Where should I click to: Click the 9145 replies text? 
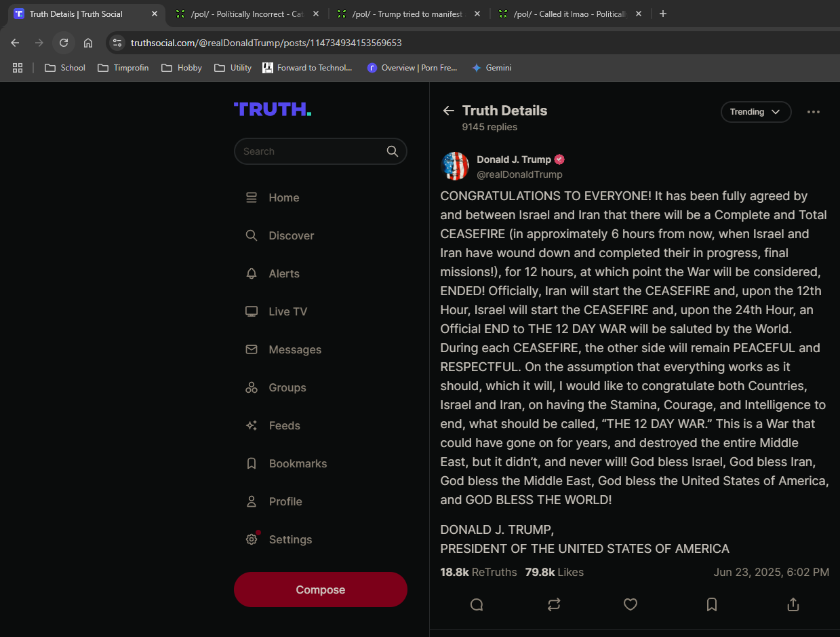[x=489, y=127]
